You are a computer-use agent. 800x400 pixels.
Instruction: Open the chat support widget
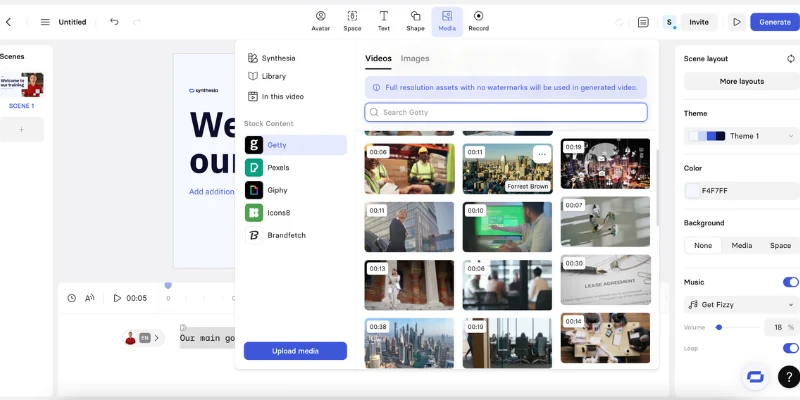click(x=755, y=377)
